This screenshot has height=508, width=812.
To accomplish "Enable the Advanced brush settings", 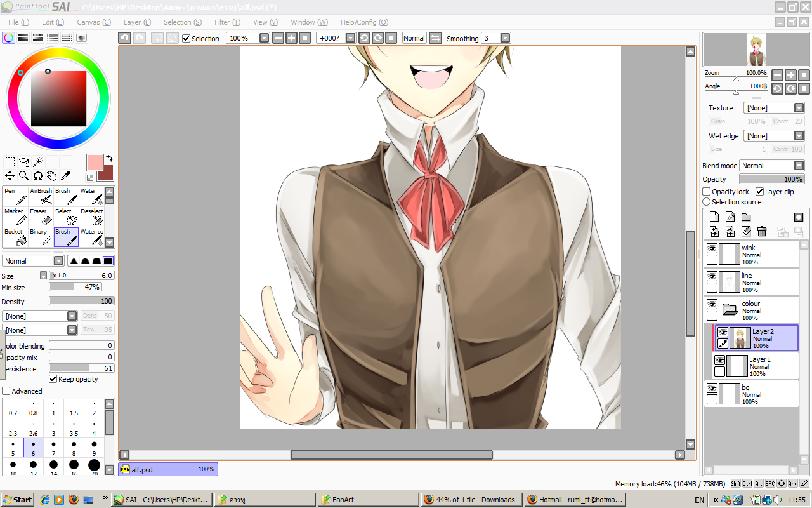I will click(6, 391).
